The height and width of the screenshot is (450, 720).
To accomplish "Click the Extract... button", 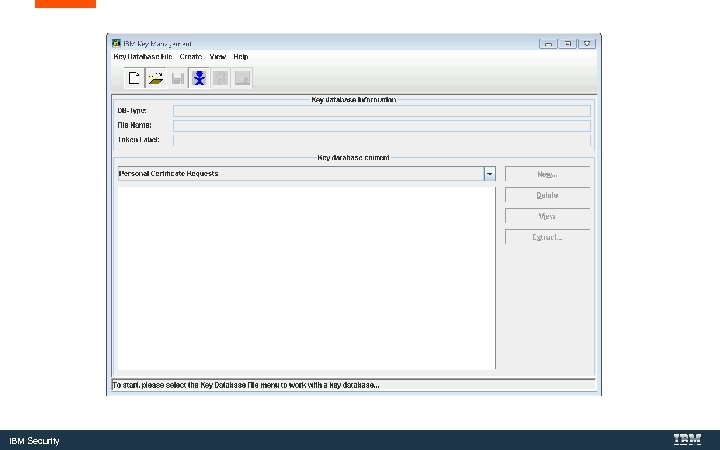I will point(547,237).
